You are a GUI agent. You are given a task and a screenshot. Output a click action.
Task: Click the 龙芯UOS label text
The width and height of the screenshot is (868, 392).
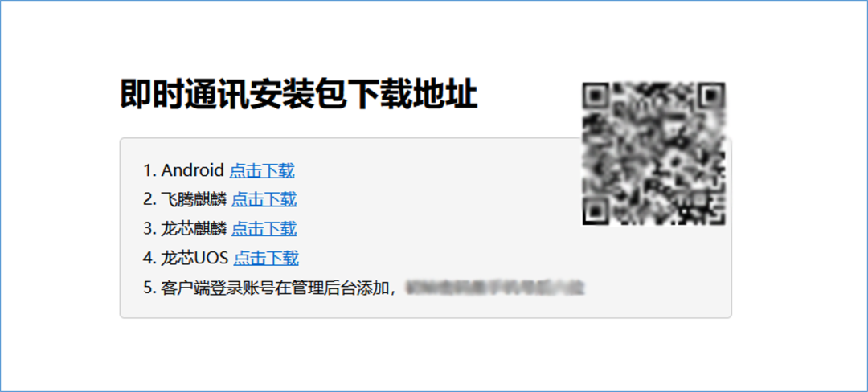(x=194, y=258)
